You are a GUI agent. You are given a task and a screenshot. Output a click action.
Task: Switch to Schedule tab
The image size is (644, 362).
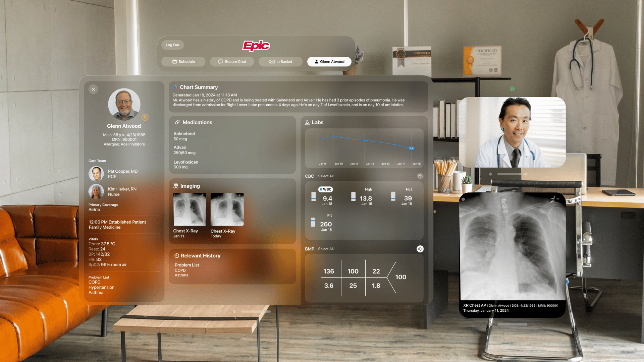(183, 61)
